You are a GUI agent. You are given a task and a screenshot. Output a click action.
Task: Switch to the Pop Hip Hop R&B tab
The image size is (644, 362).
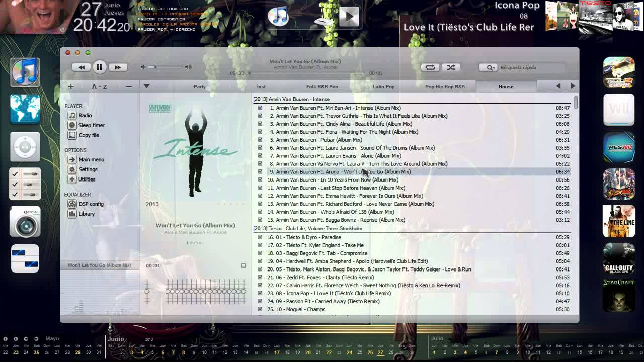pyautogui.click(x=445, y=86)
